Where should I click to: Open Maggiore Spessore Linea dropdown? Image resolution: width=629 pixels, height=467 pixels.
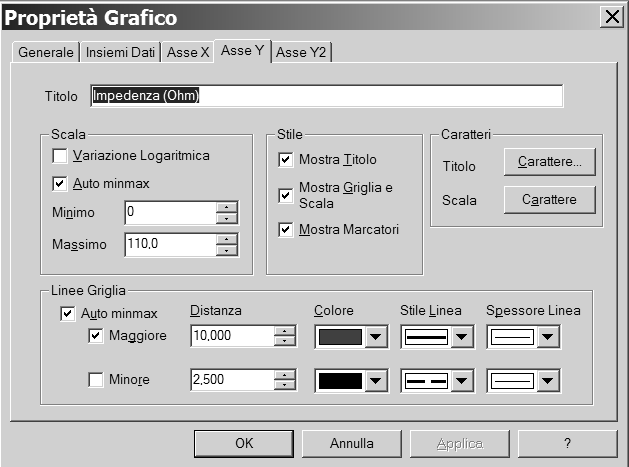[x=548, y=337]
